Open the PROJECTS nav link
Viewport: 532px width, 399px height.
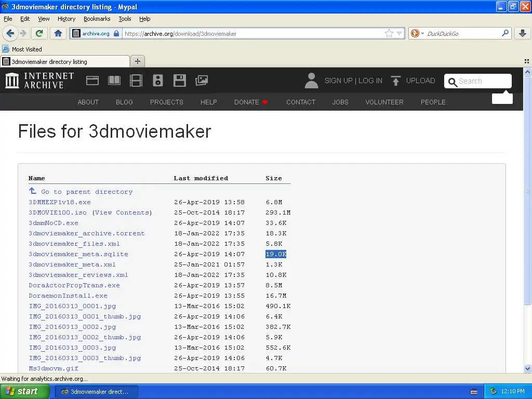pos(167,102)
